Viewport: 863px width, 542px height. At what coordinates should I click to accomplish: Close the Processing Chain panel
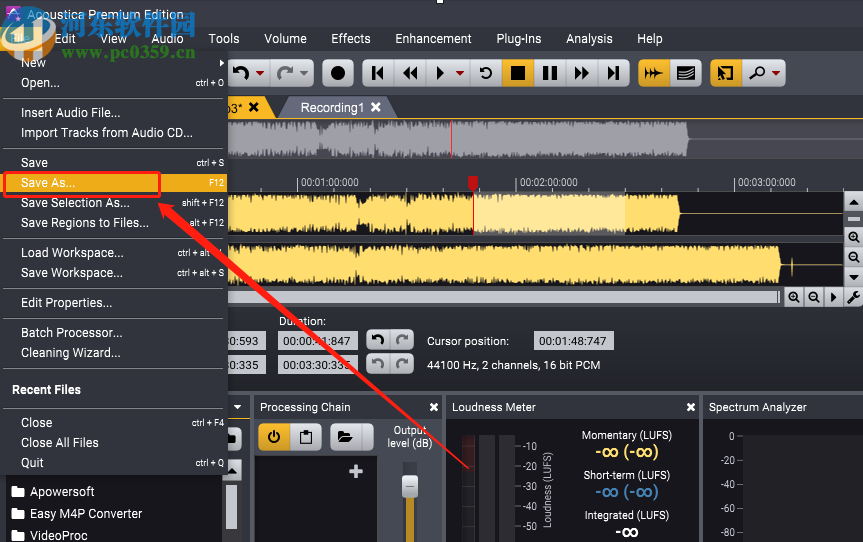(x=434, y=407)
